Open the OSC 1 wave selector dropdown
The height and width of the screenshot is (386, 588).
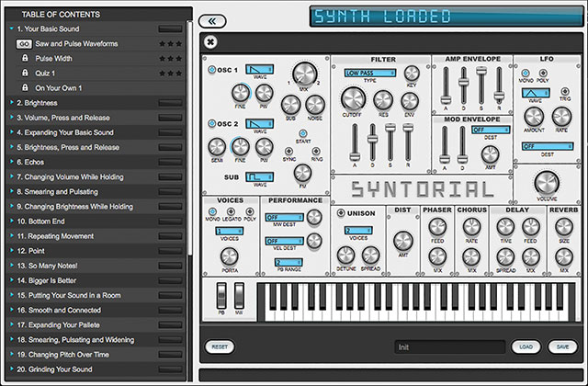(260, 70)
